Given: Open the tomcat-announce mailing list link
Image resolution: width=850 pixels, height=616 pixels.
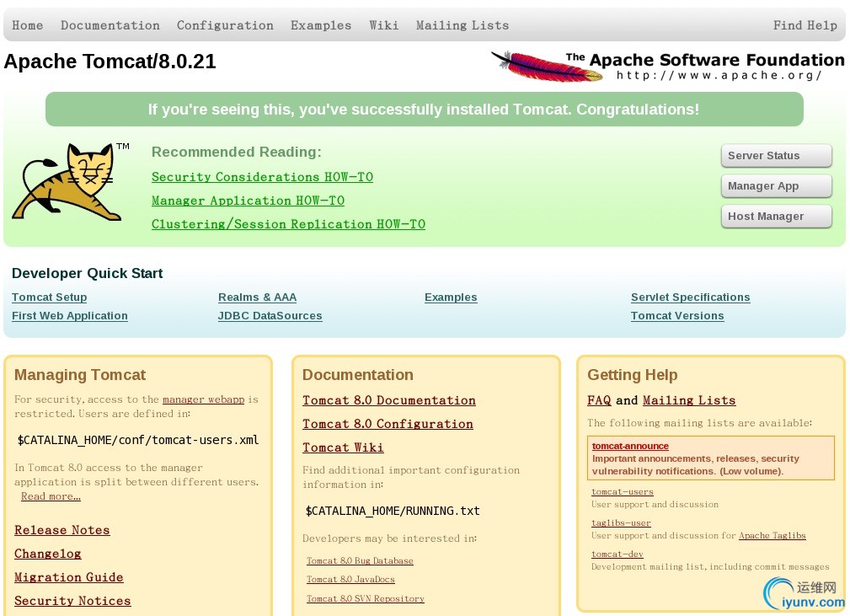Looking at the screenshot, I should (630, 446).
